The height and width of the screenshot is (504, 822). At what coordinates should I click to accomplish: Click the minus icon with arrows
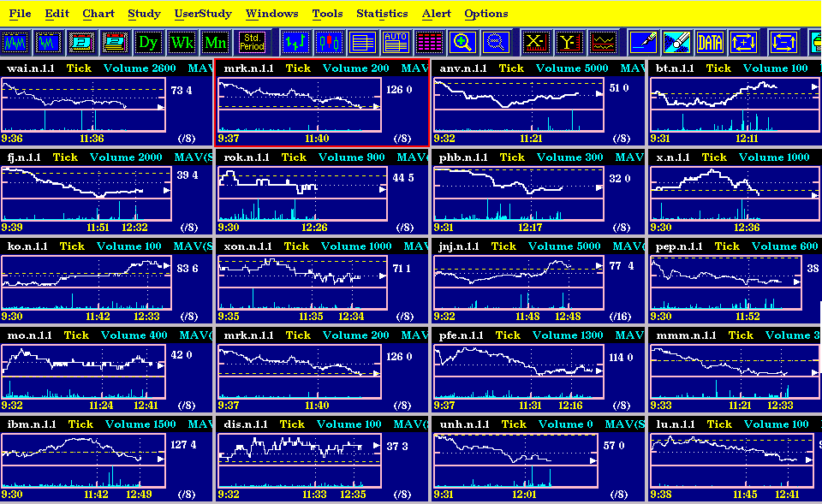tap(783, 43)
